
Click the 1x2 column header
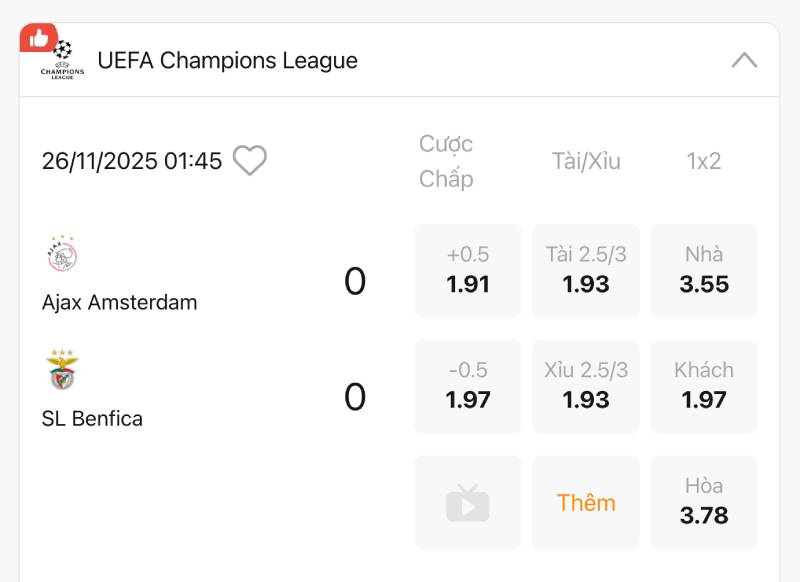[x=704, y=161]
